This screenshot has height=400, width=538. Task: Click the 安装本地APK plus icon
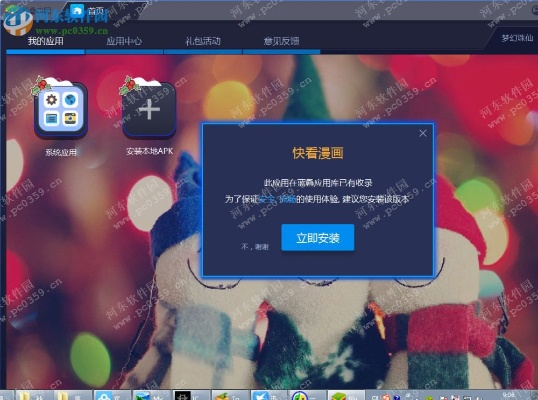pyautogui.click(x=149, y=110)
